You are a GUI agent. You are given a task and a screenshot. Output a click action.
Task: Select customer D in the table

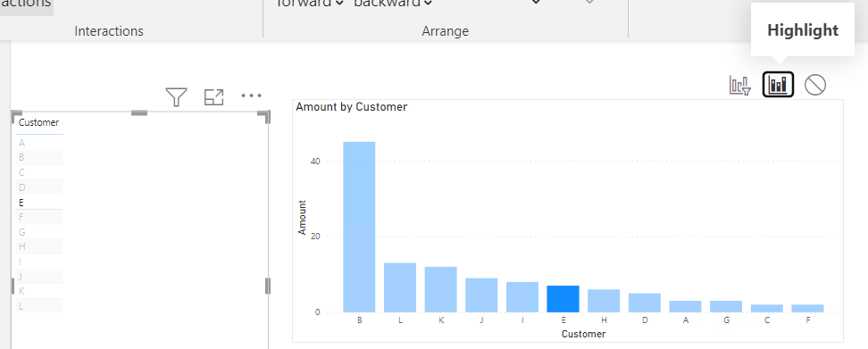tap(38, 187)
